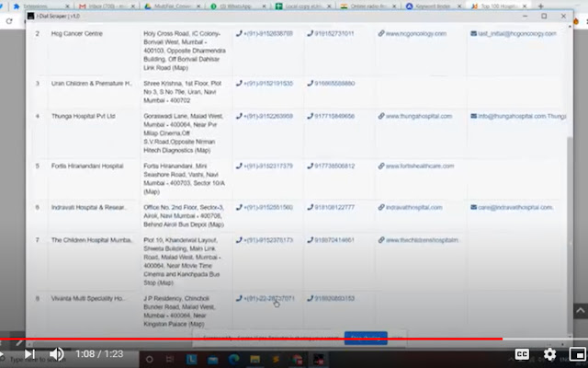This screenshot has width=588, height=368.
Task: Select Fortis Hiranandani Hospital name cell
Action: [x=87, y=166]
